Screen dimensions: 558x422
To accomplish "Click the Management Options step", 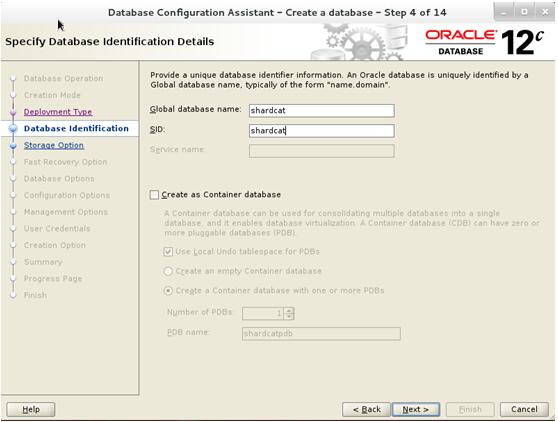I will pos(65,212).
